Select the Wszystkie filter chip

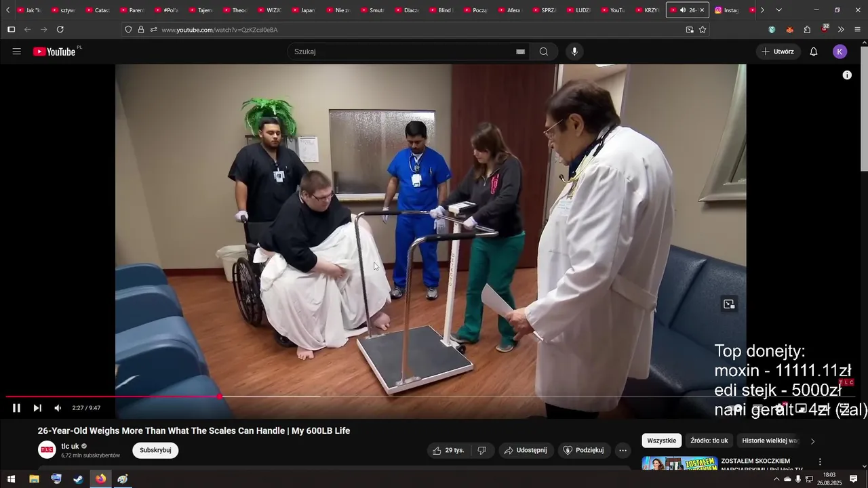click(661, 441)
